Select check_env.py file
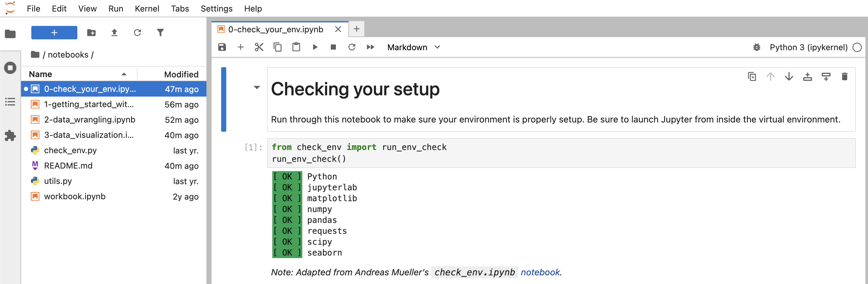Image resolution: width=868 pixels, height=284 pixels. [x=114, y=150]
